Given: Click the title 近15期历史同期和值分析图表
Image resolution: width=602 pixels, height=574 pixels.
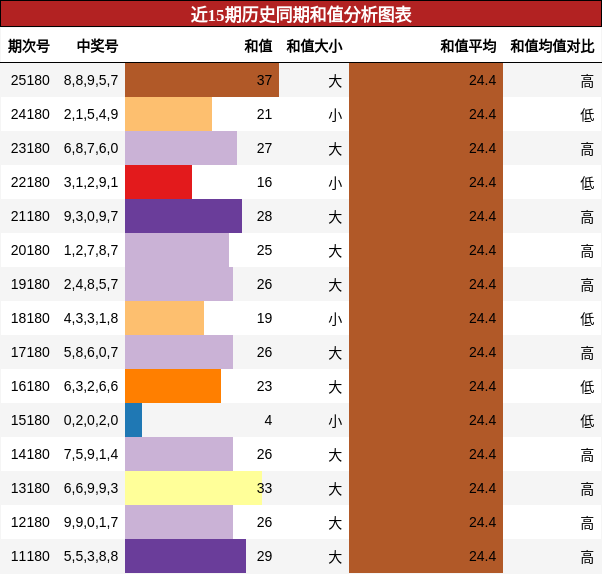Looking at the screenshot, I should pos(301,14).
